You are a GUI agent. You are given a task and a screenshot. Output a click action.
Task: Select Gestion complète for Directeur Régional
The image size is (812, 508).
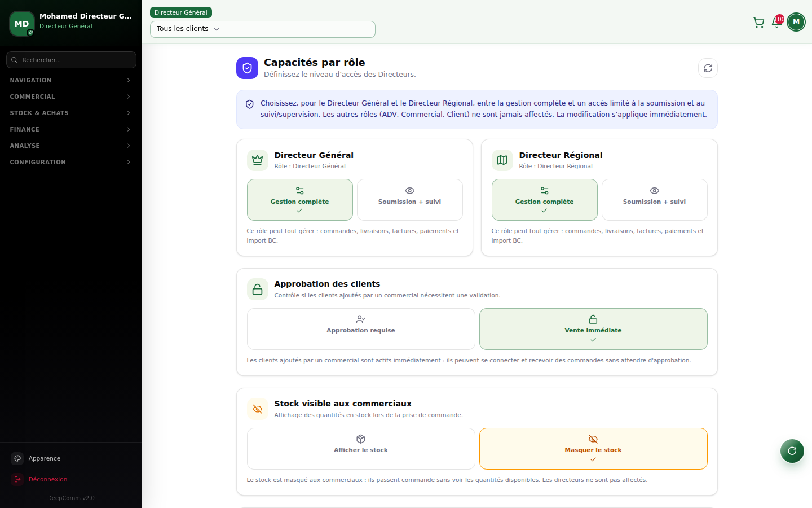pos(545,200)
